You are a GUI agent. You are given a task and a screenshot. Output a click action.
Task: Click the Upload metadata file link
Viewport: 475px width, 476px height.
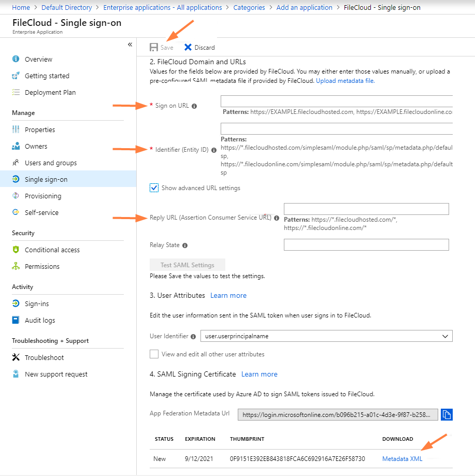(345, 81)
